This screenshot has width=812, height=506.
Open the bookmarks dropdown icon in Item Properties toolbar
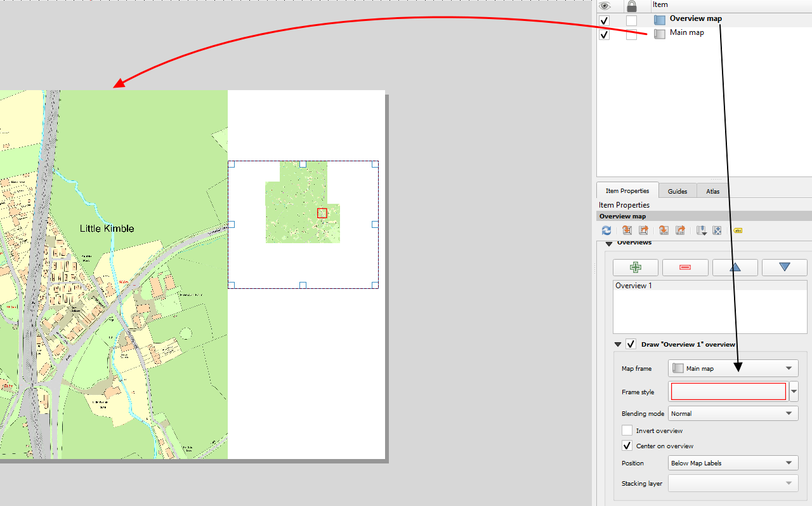point(702,230)
